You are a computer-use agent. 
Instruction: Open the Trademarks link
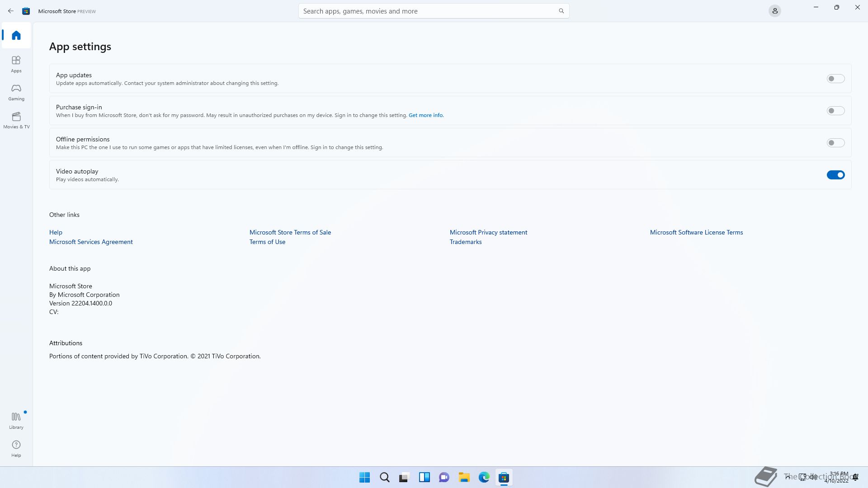pyautogui.click(x=466, y=242)
